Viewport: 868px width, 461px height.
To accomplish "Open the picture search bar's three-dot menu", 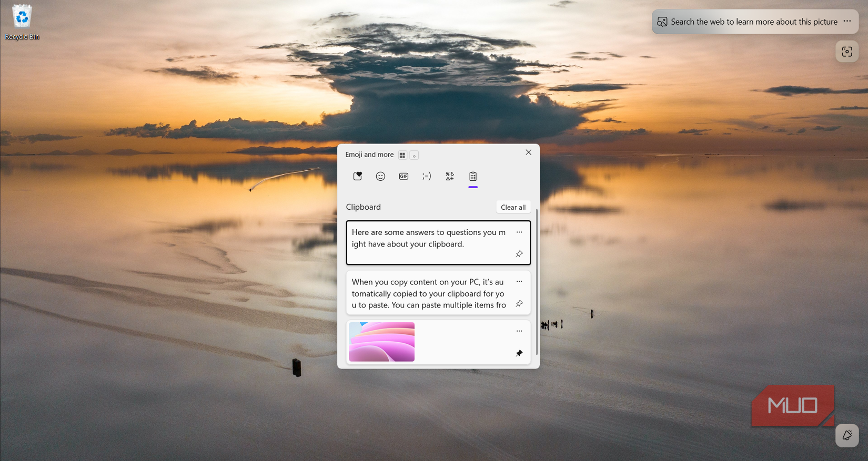I will pos(847,21).
